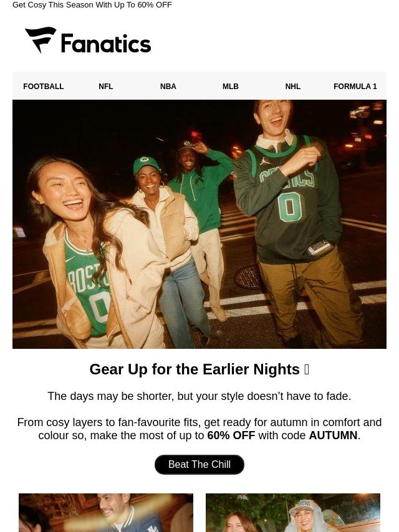Open the bottom-right grey cap photo
Screen dimensions: 399x532
click(293, 513)
